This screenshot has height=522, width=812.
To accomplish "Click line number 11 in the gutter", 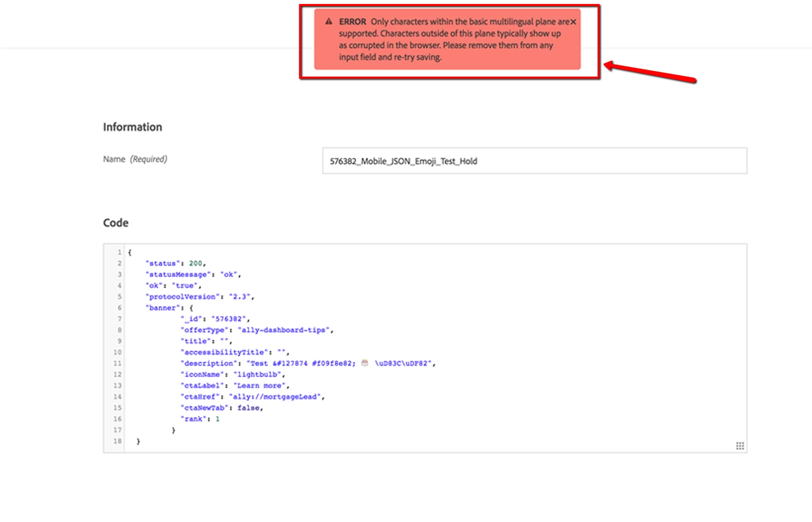I will tap(117, 363).
